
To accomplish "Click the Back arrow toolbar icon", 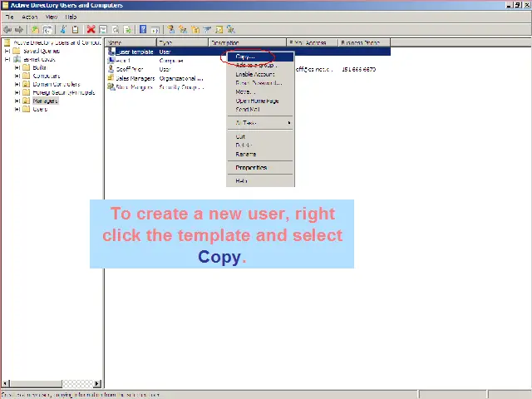I will point(7,30).
